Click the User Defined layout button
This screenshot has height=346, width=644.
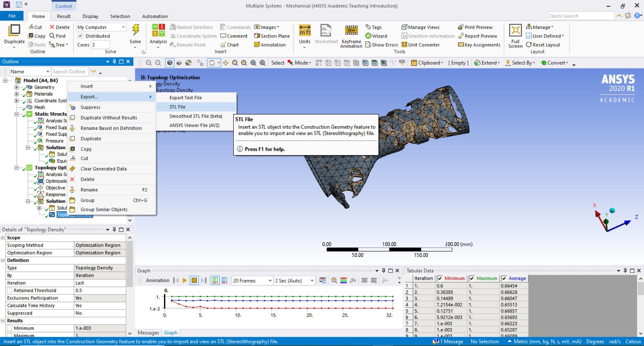pyautogui.click(x=545, y=36)
